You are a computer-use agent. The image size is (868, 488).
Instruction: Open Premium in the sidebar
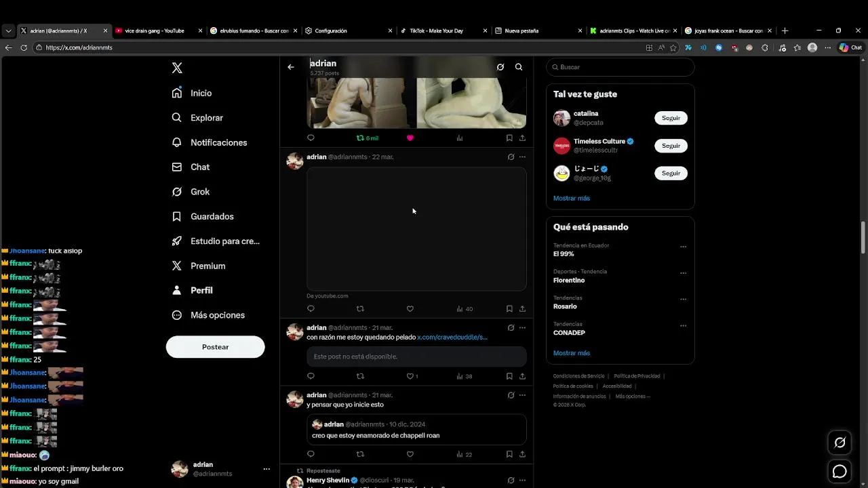point(199,266)
